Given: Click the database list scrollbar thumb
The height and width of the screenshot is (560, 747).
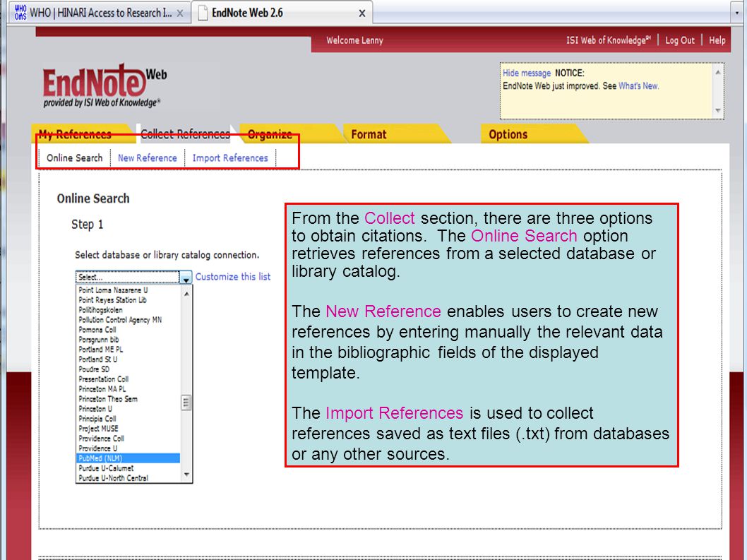Looking at the screenshot, I should [186, 403].
